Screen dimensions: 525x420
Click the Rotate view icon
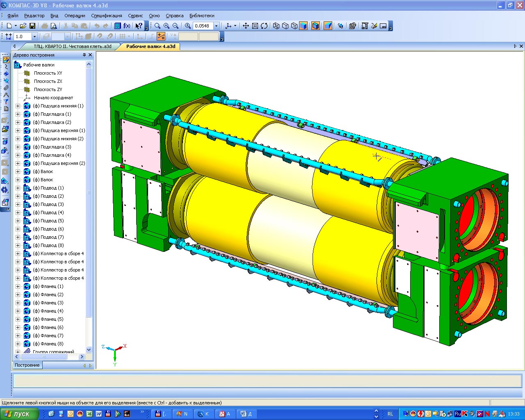coord(264,26)
